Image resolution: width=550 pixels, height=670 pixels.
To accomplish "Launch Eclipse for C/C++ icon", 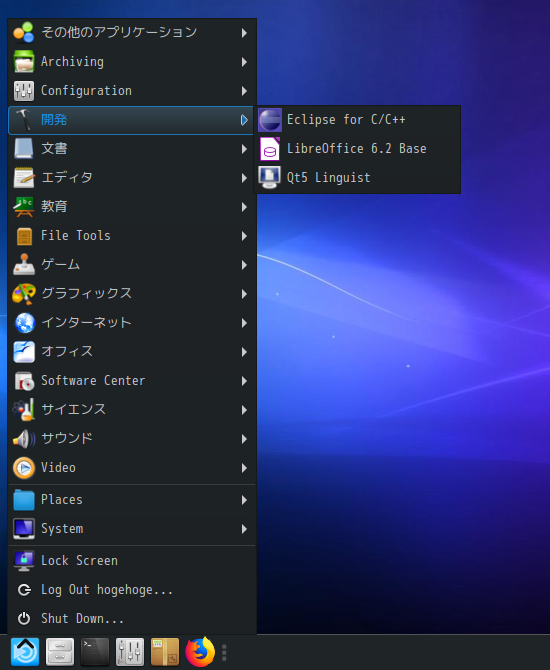I will pyautogui.click(x=270, y=120).
